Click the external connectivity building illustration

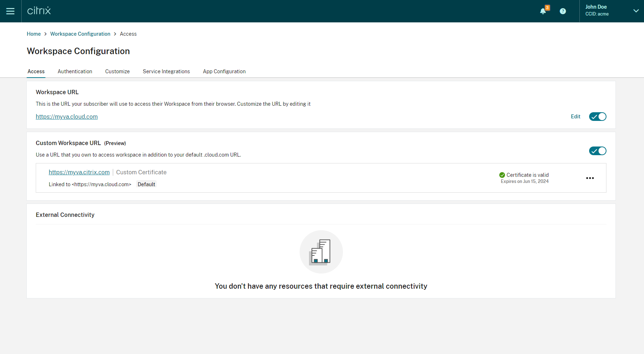(321, 252)
